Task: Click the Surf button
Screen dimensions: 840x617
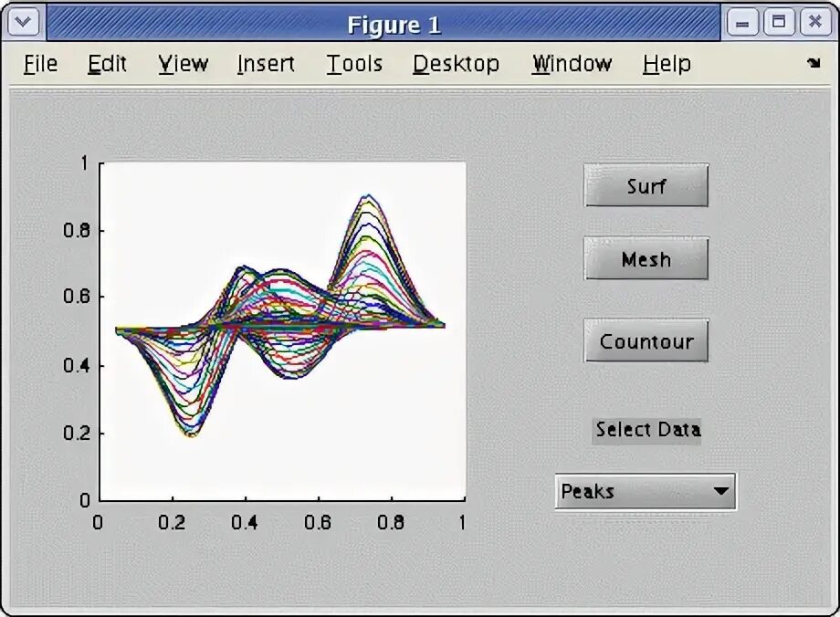Action: [646, 185]
